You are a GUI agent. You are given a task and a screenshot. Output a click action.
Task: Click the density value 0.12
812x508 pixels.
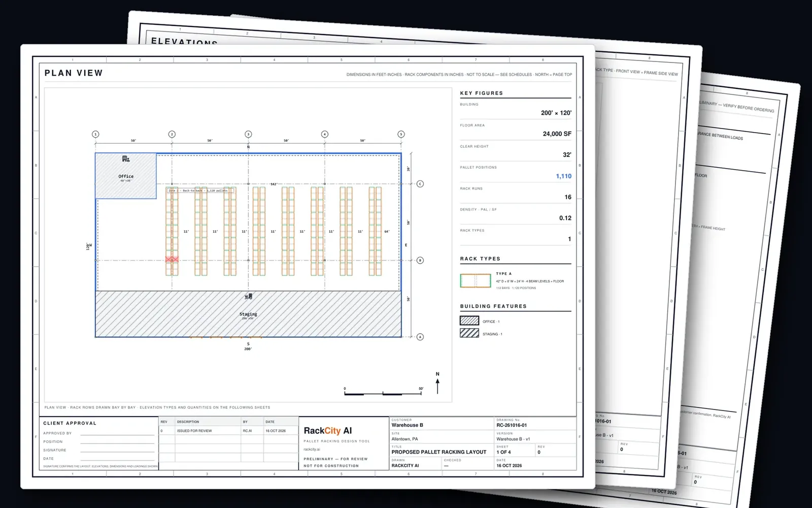(x=565, y=218)
